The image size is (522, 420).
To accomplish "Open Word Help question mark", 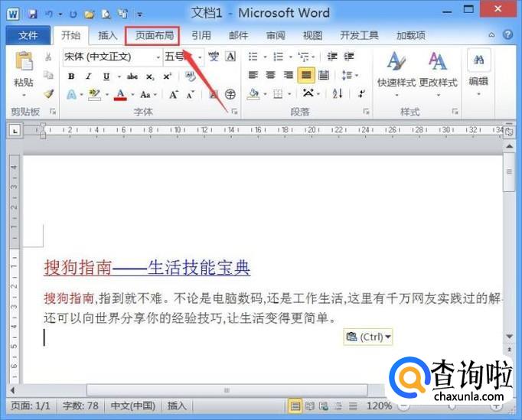I will coord(507,34).
